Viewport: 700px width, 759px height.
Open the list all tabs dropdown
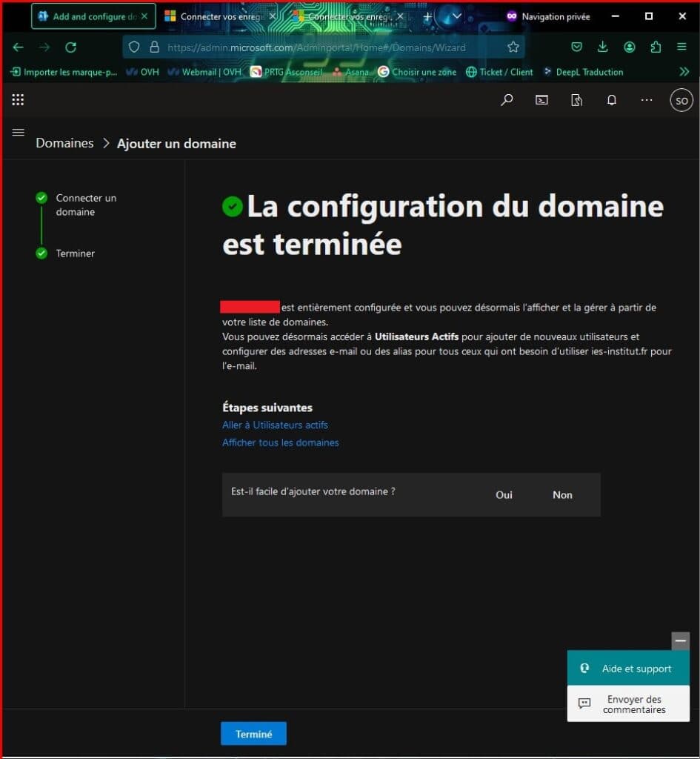click(456, 16)
